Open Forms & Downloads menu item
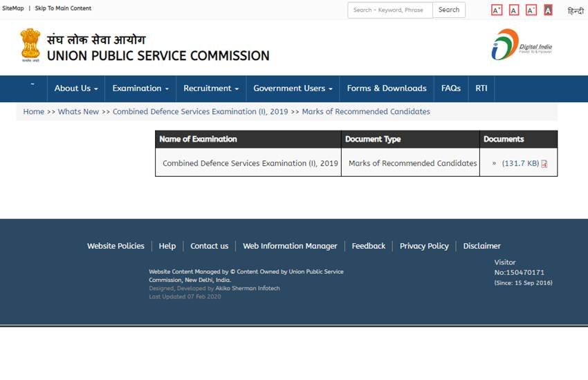This screenshot has height=380, width=588. tap(386, 88)
